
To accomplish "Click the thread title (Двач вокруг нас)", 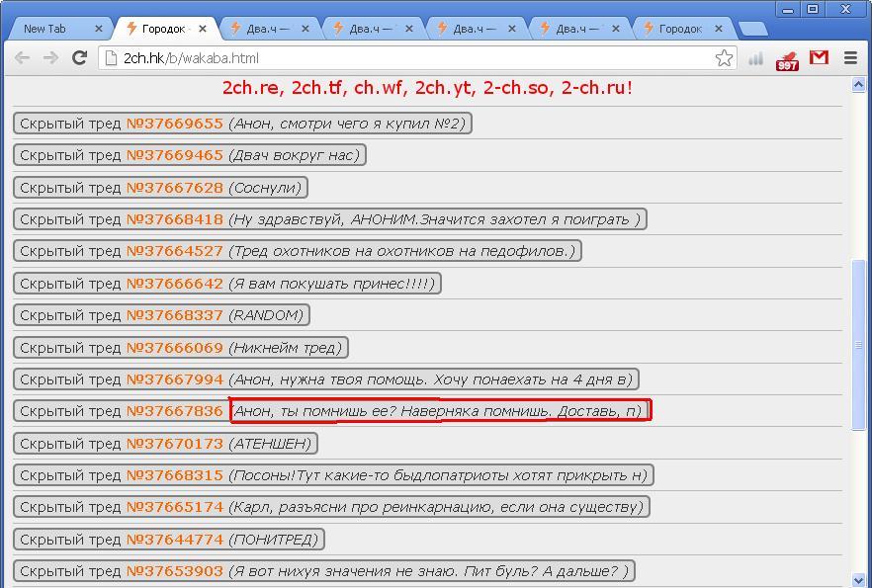I will (295, 155).
